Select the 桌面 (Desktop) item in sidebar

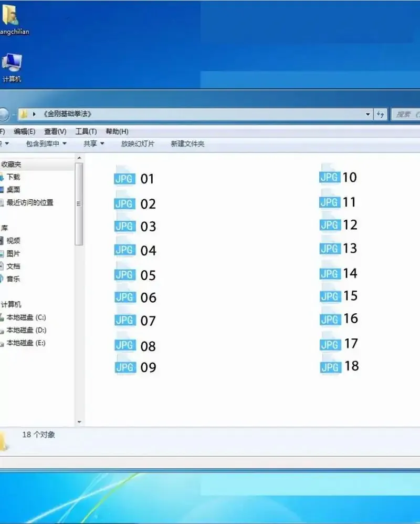tap(14, 189)
